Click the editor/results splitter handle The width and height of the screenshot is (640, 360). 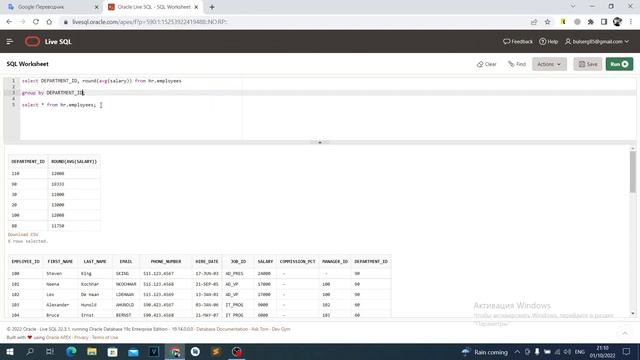320,142
